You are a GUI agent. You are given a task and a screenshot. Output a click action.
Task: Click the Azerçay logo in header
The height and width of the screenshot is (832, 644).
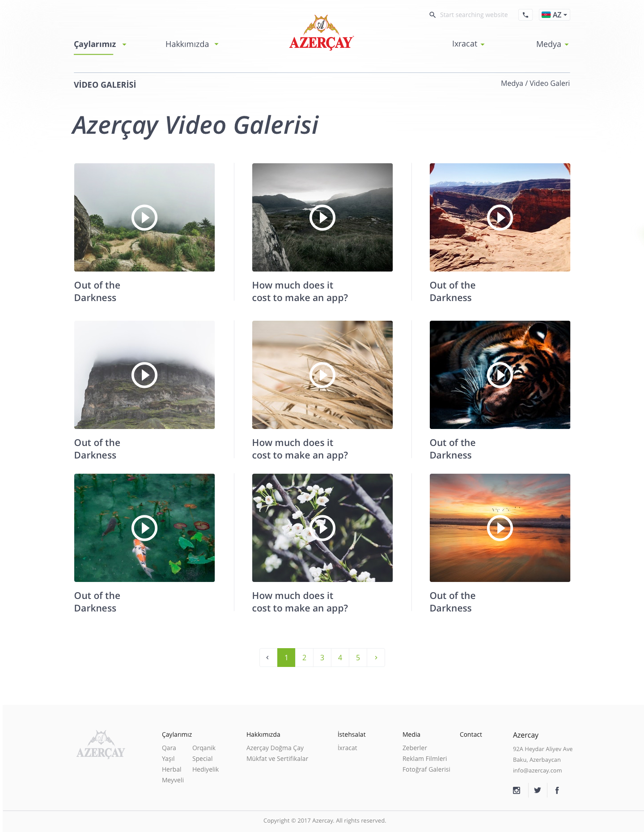(322, 32)
